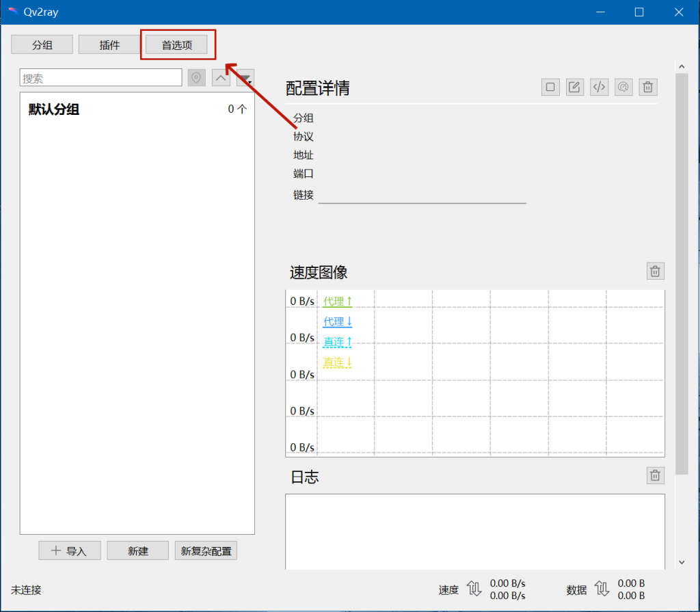Click the 直连↑ cyan legend entry
The width and height of the screenshot is (700, 612).
click(x=338, y=342)
